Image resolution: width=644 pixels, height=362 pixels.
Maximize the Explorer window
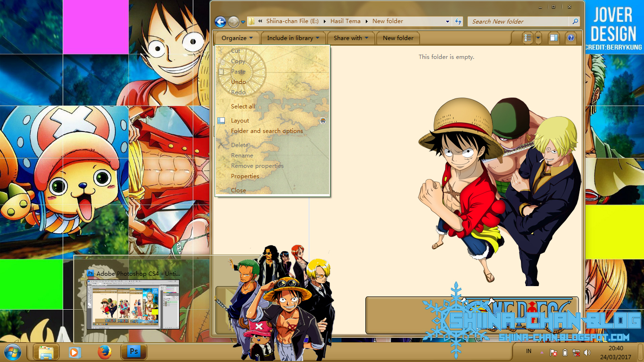click(x=553, y=7)
